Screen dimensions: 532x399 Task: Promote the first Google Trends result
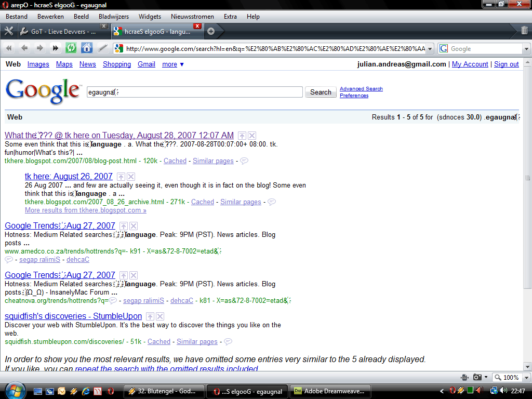[x=124, y=227]
